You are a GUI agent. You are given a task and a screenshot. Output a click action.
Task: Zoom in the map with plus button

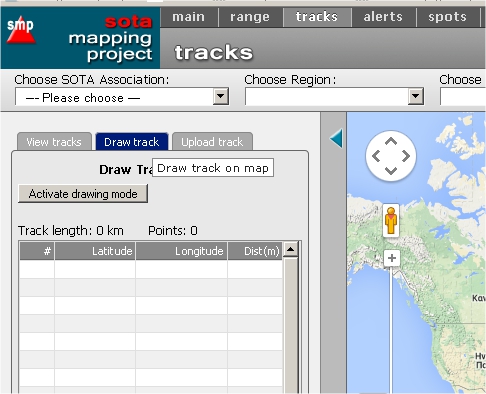(x=392, y=258)
